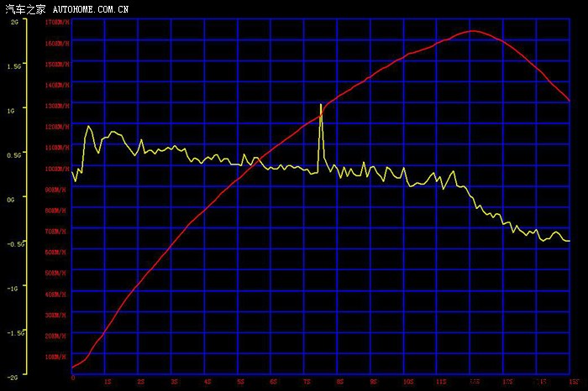Click the highest point of red speed curve

coord(472,31)
